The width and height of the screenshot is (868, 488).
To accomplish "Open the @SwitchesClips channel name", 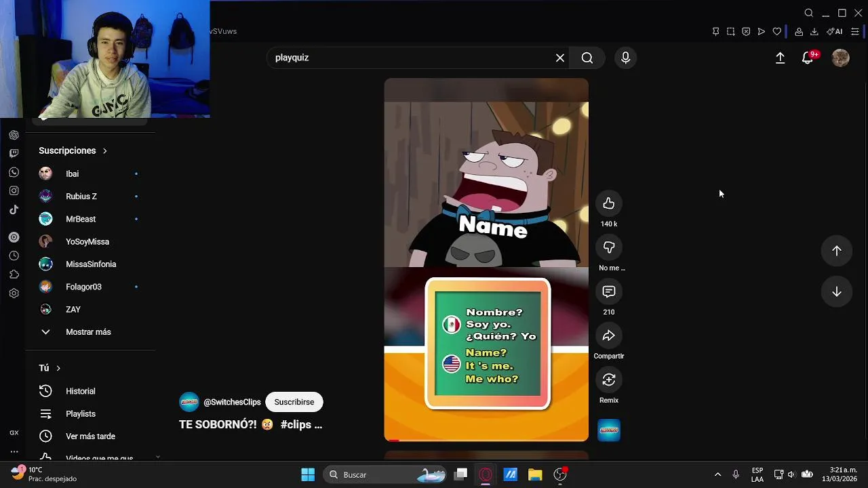I will pyautogui.click(x=232, y=402).
